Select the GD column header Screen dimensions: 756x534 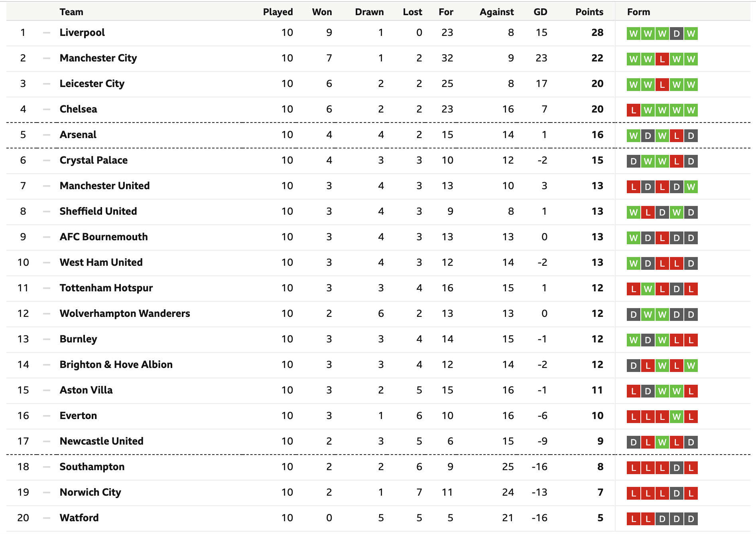[x=540, y=12]
